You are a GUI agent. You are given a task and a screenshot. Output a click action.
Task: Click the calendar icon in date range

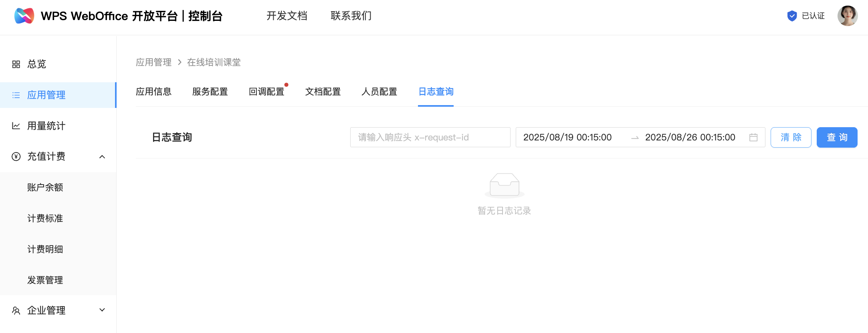pyautogui.click(x=753, y=138)
